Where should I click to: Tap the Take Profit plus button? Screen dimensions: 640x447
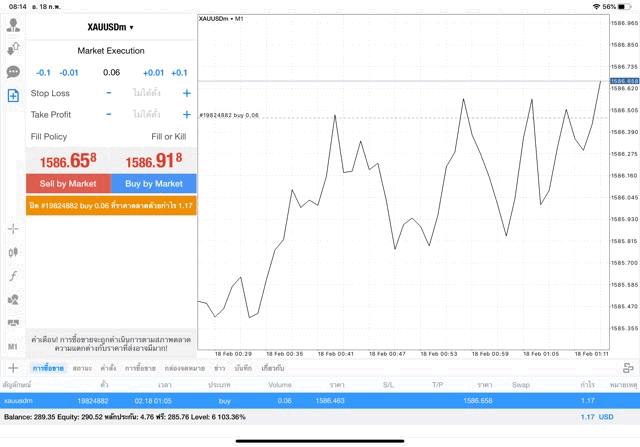(187, 115)
